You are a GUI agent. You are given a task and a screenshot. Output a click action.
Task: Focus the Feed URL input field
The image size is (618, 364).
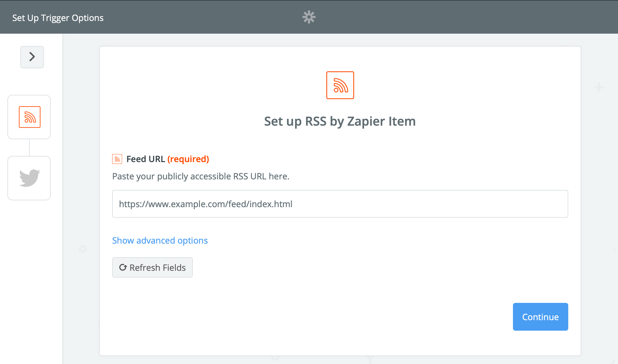[x=340, y=204]
